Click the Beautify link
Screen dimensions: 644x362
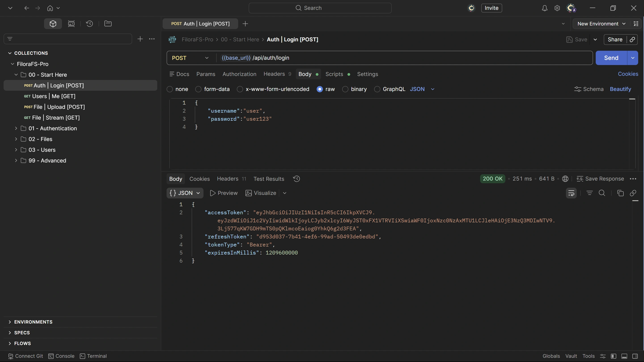coord(621,89)
